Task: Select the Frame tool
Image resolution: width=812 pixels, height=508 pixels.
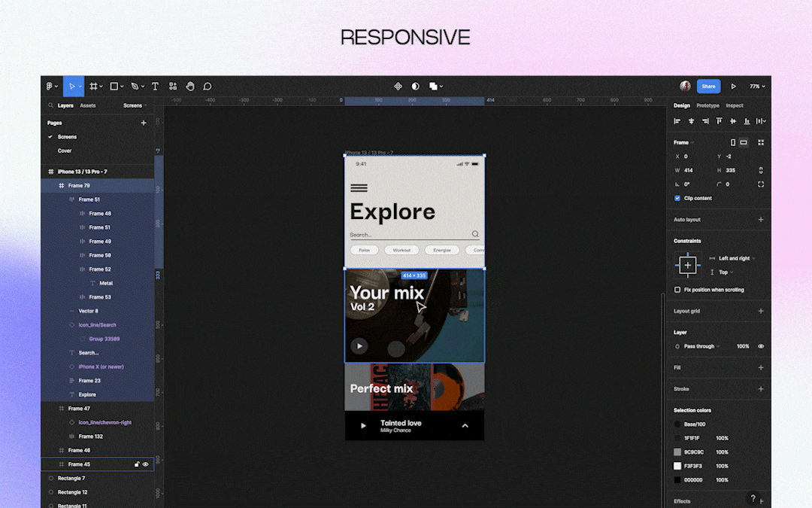Action: [94, 87]
